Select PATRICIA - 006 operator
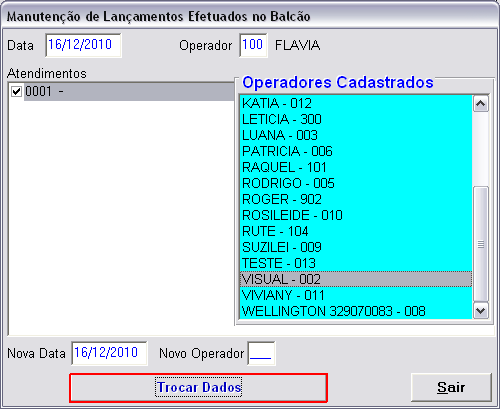The image size is (500, 409). pyautogui.click(x=356, y=151)
